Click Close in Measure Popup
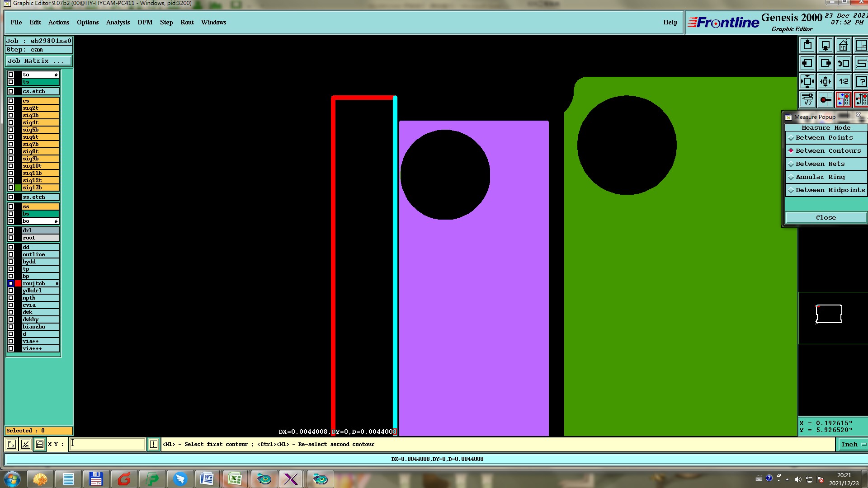Image resolution: width=868 pixels, height=488 pixels. click(826, 218)
